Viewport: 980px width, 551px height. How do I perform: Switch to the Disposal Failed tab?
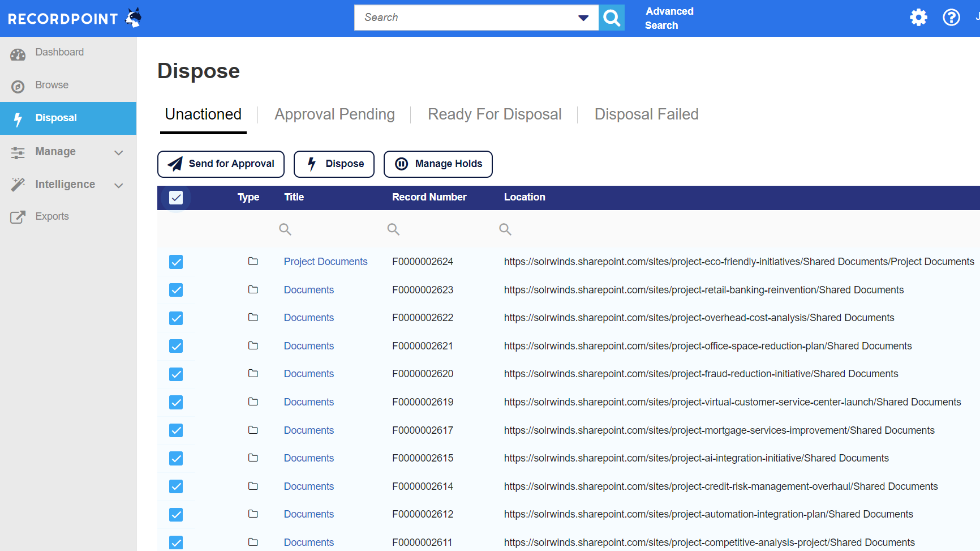click(647, 114)
